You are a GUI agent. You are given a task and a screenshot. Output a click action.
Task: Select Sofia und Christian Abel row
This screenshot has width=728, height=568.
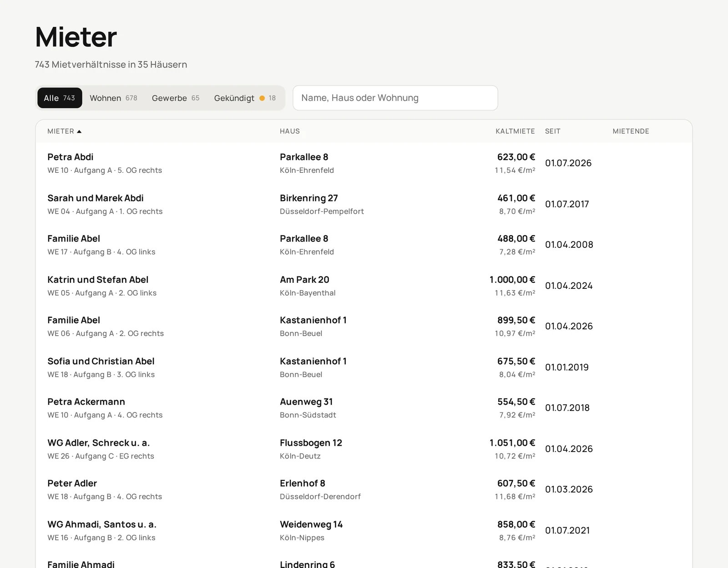point(364,367)
